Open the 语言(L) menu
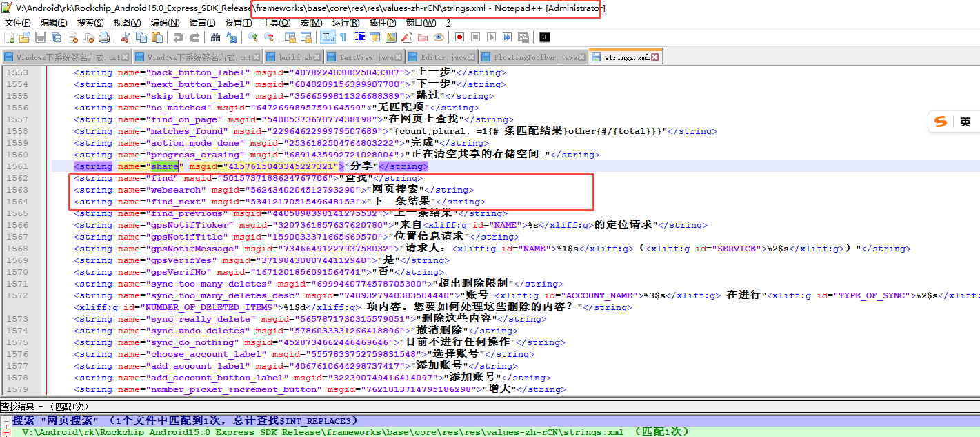Screen dimensions: 980x437 point(202,23)
